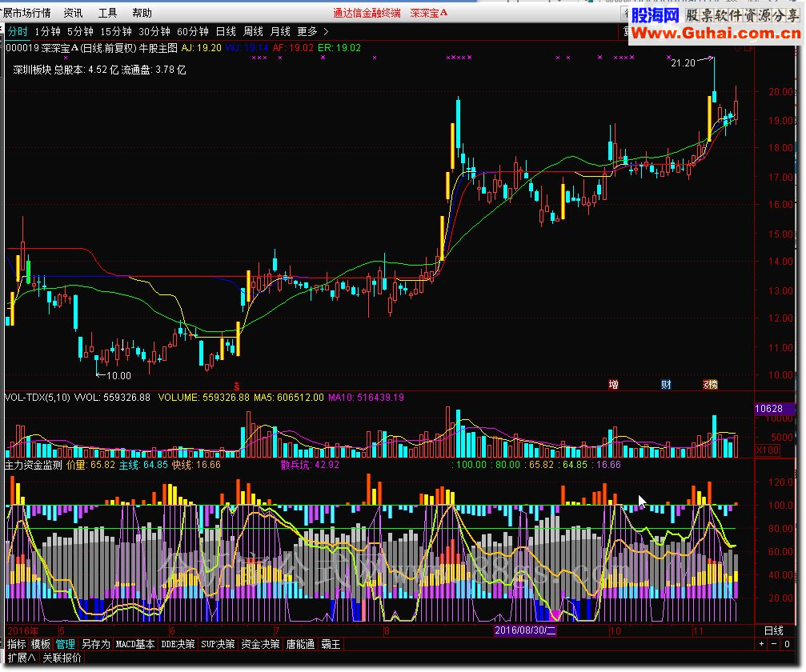Select the SUP决策 template

[218, 644]
